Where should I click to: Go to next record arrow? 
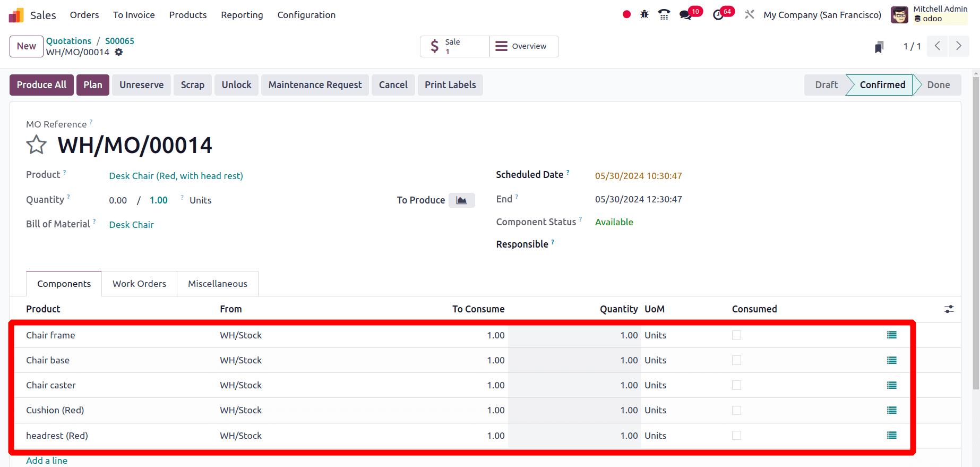(x=959, y=46)
